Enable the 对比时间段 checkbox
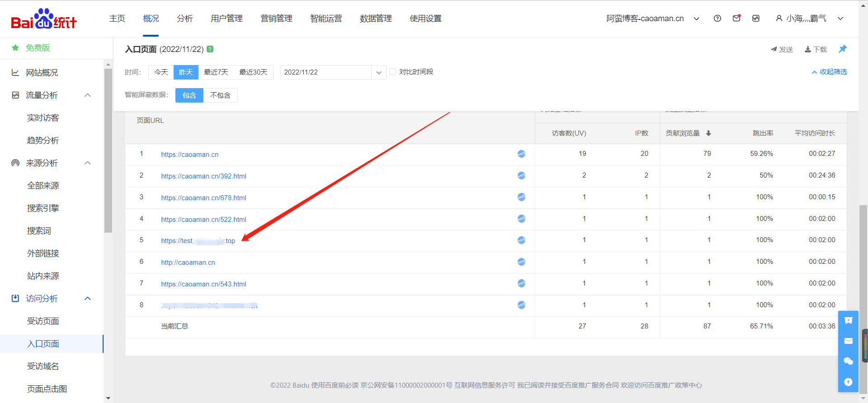Viewport: 868px width, 403px height. point(393,72)
